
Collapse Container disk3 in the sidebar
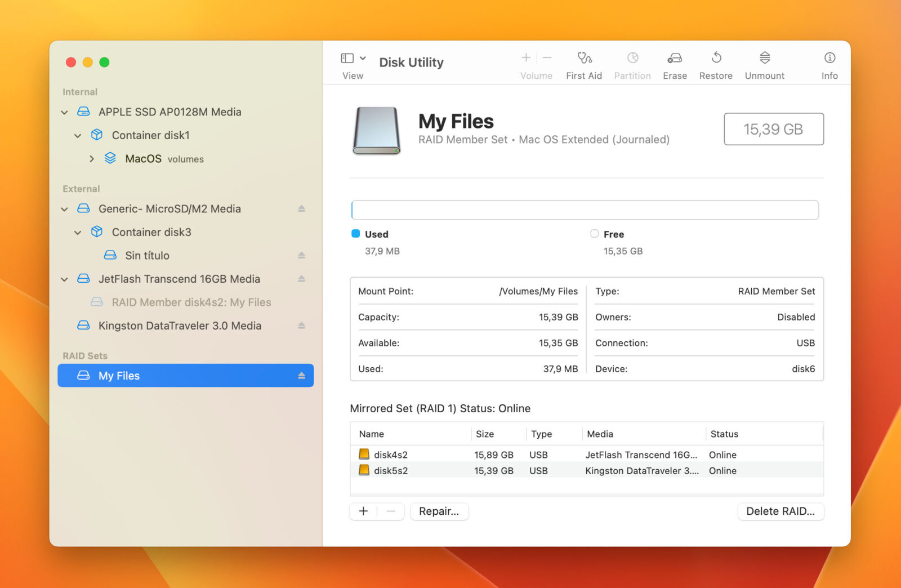pos(78,232)
